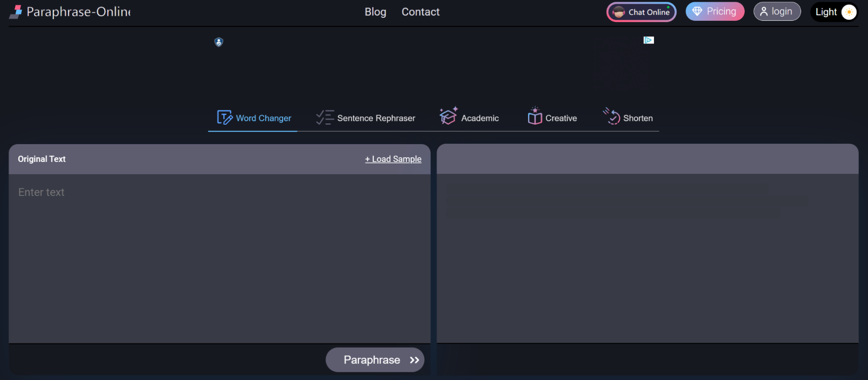
Task: Click into the Enter text field
Action: pos(219,258)
